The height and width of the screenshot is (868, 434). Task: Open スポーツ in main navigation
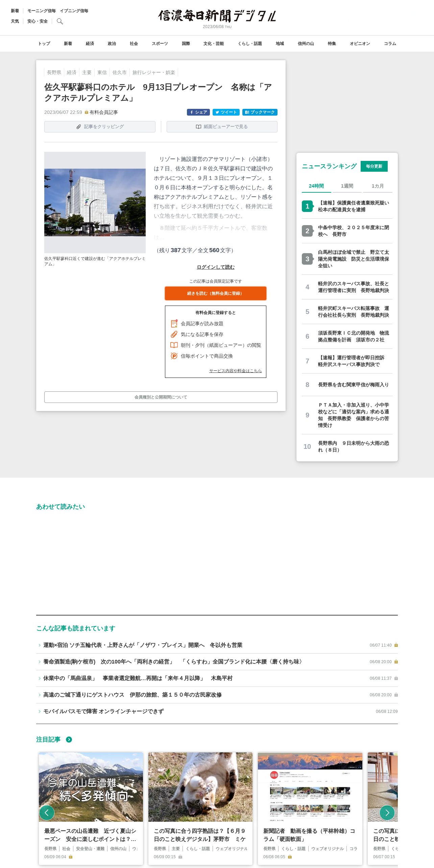click(160, 44)
